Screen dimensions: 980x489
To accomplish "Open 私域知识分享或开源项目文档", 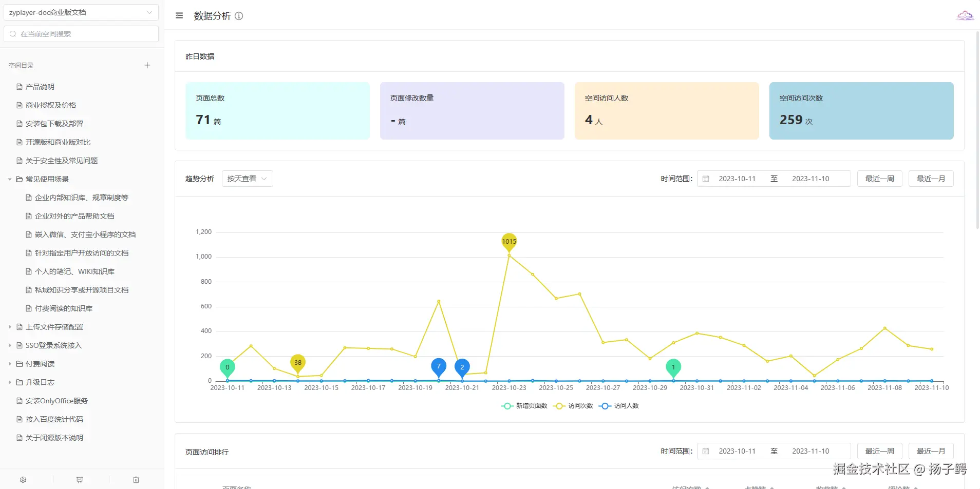I will 82,290.
